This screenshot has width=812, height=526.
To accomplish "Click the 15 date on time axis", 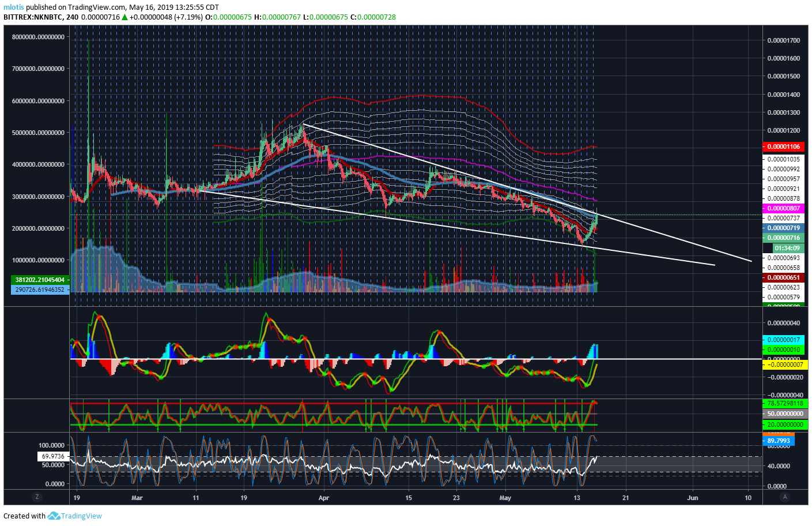I will coord(409,498).
